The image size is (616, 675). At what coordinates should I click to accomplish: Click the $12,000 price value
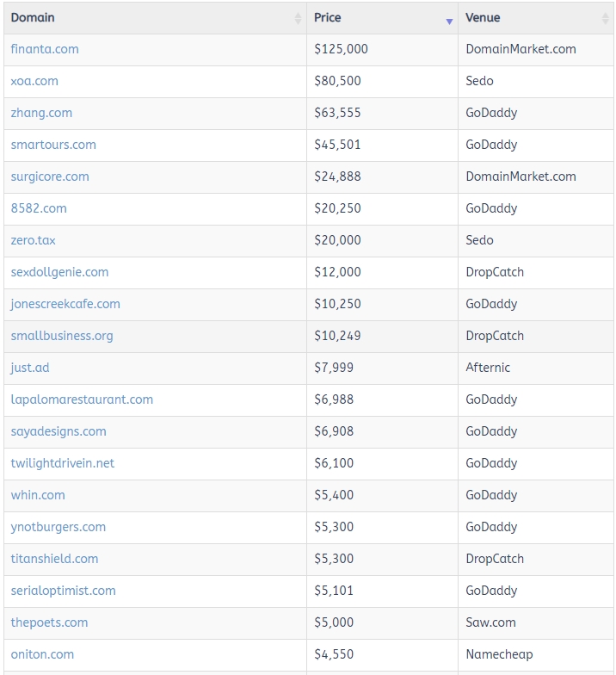[x=337, y=272]
